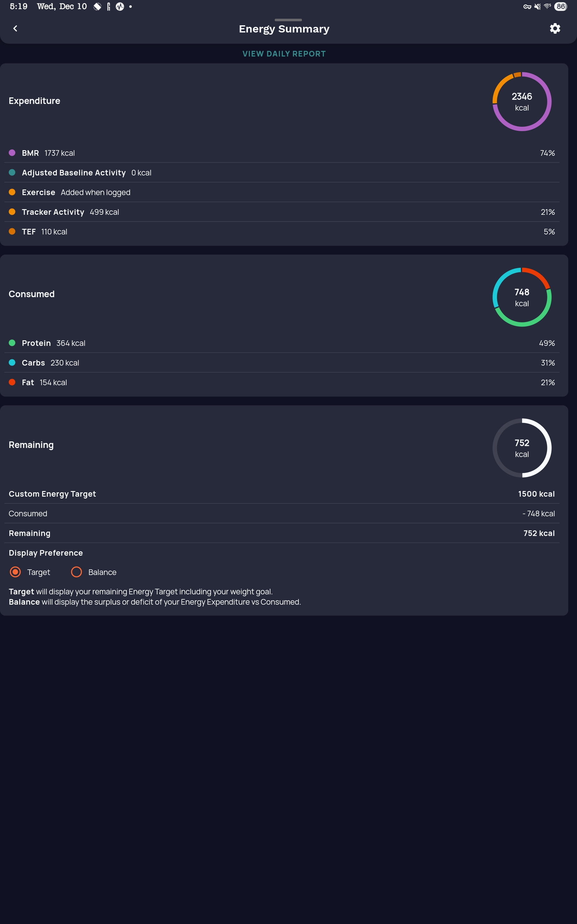Tap the Adjusted Baseline Activity row

[282, 173]
